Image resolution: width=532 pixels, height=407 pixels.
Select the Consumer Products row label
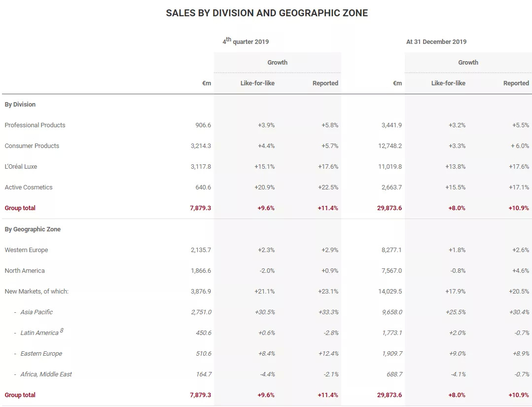[x=32, y=146]
